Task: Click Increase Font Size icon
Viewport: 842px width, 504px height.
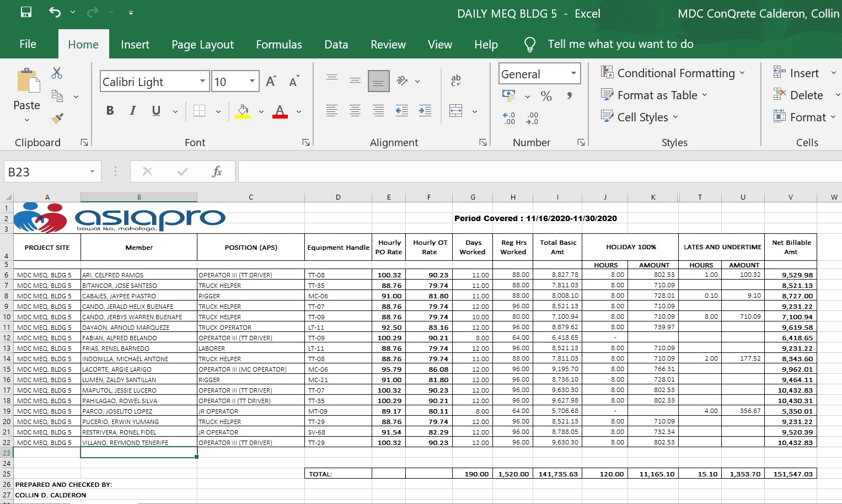Action: pyautogui.click(x=271, y=82)
